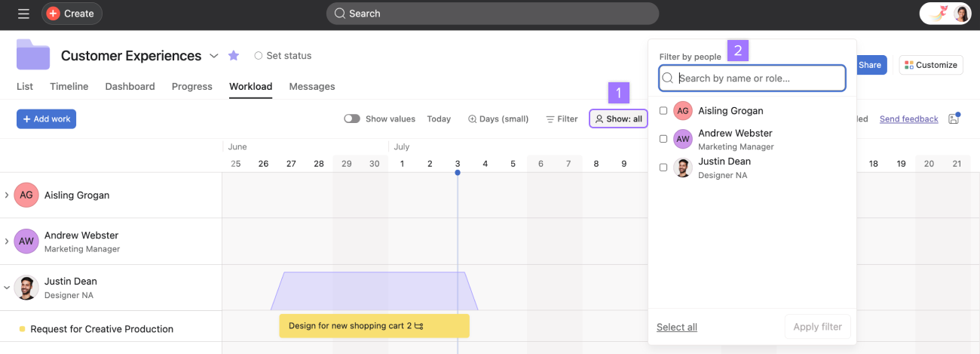Open the Filter options
The image size is (980, 354).
tap(562, 119)
